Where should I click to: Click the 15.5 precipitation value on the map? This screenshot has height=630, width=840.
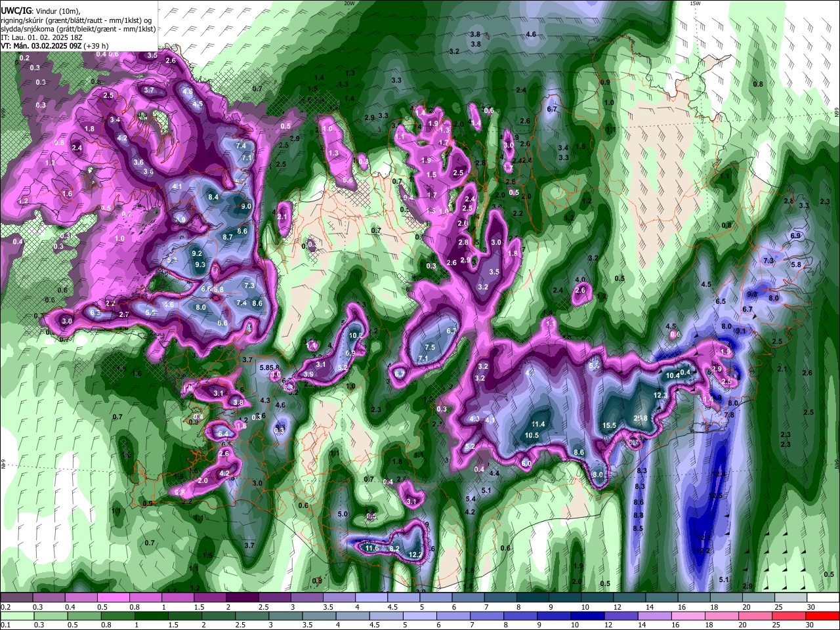[x=609, y=425]
